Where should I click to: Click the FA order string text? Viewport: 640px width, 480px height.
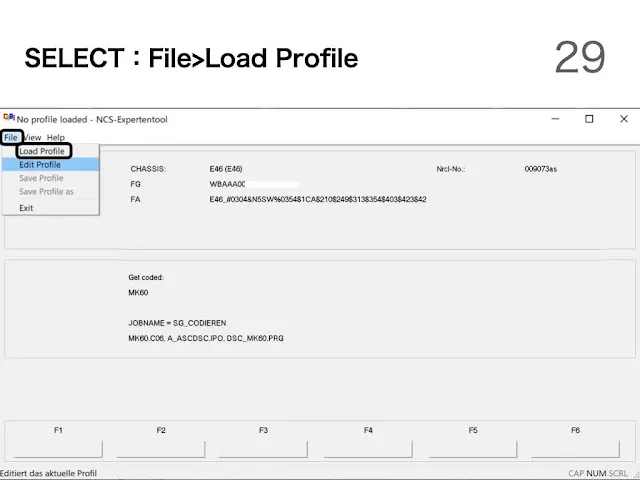(318, 199)
